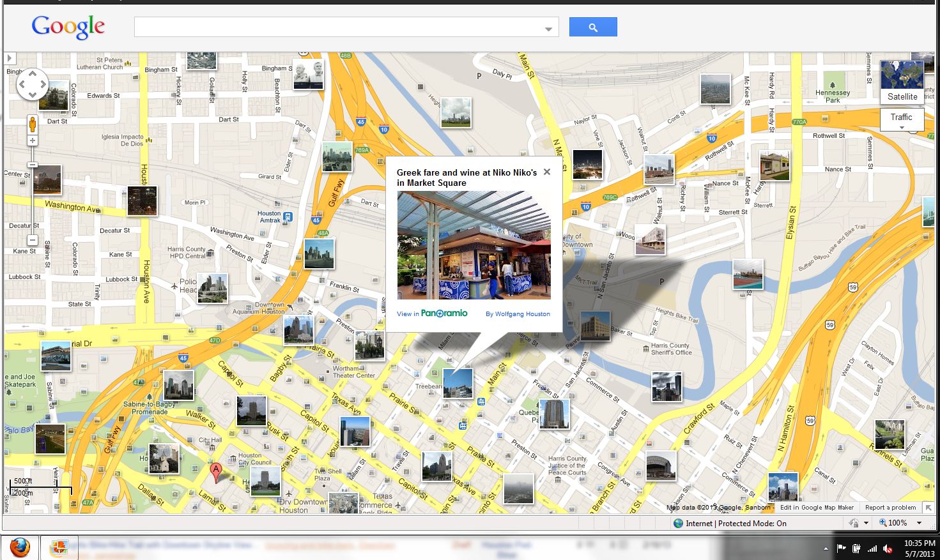Pan the map left with the arrow control
Viewport: 940px width, 560px height.
point(22,84)
